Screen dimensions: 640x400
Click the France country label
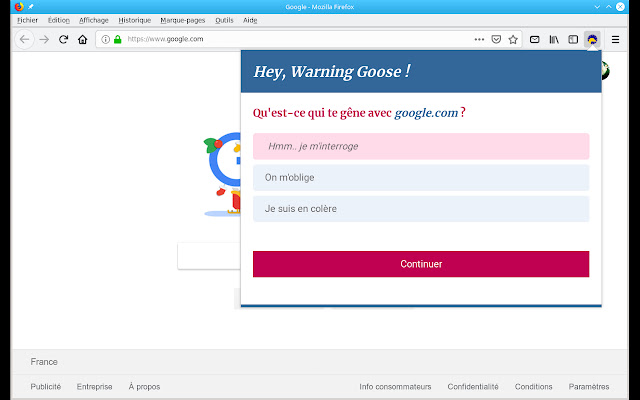click(x=44, y=362)
